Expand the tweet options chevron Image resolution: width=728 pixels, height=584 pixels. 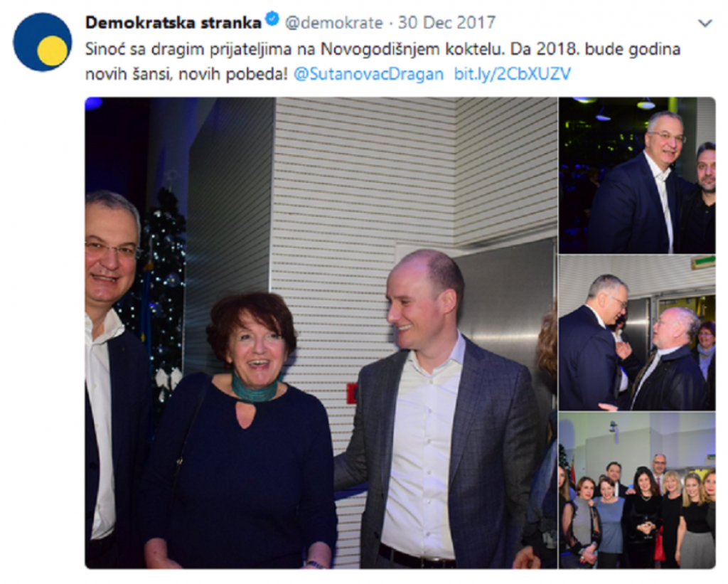705,23
